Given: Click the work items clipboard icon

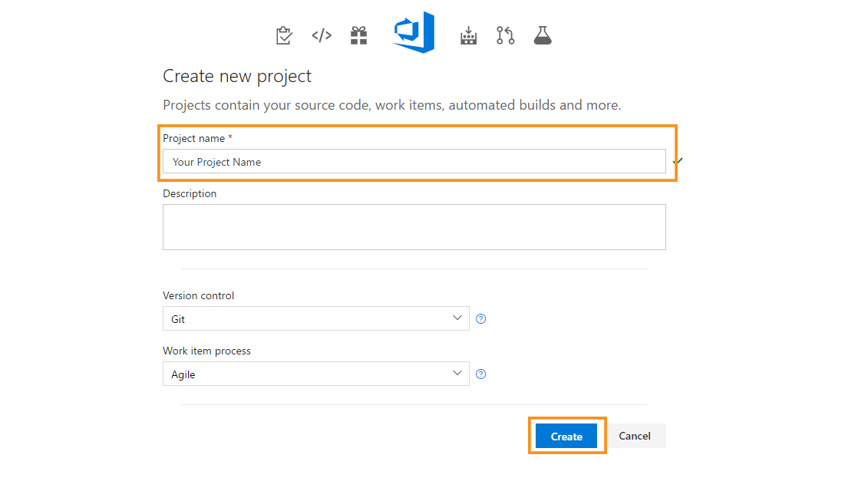Looking at the screenshot, I should (x=284, y=35).
